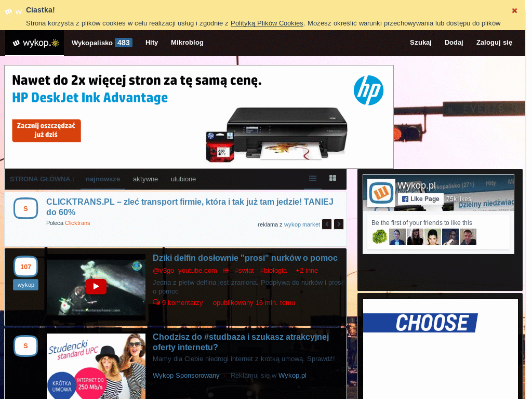Play the dolphin YouTube video

pyautogui.click(x=96, y=286)
